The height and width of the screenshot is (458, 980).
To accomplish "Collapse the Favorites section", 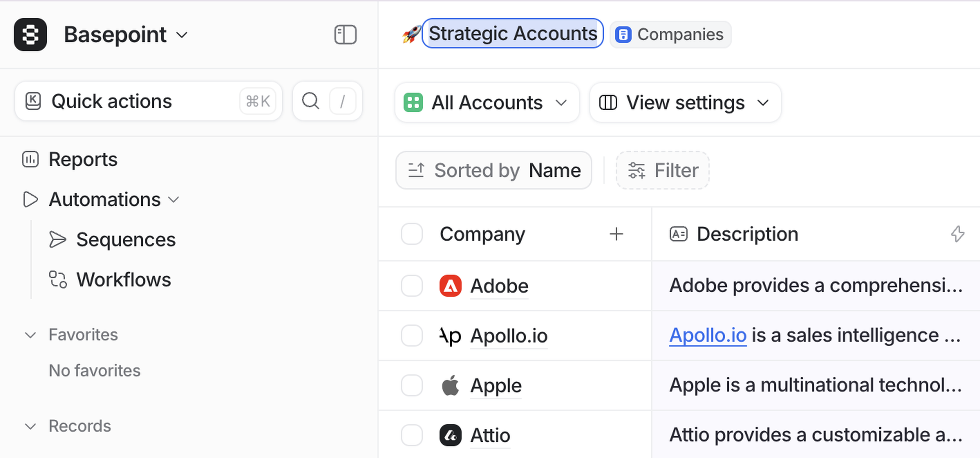I will click(x=30, y=335).
